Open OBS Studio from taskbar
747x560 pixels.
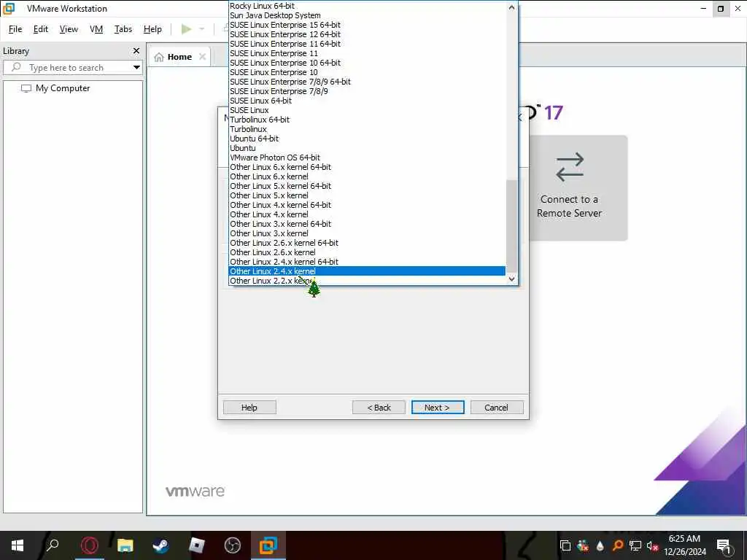click(233, 545)
